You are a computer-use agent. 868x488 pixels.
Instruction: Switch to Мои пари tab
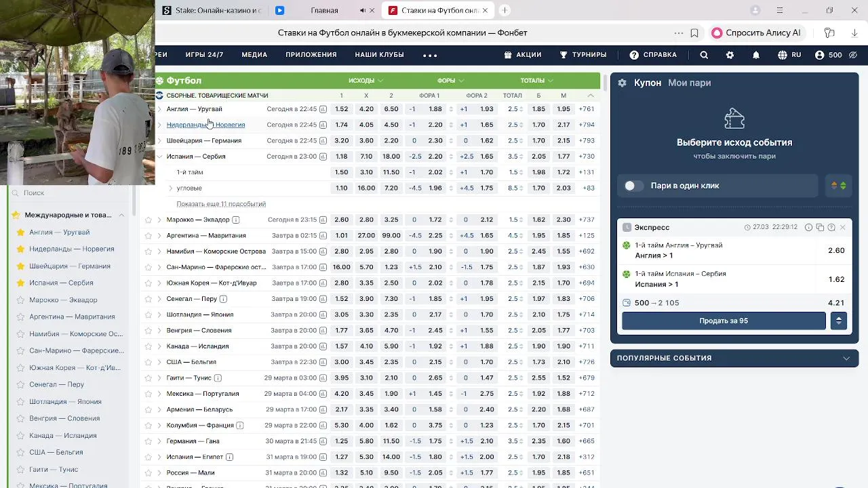689,83
